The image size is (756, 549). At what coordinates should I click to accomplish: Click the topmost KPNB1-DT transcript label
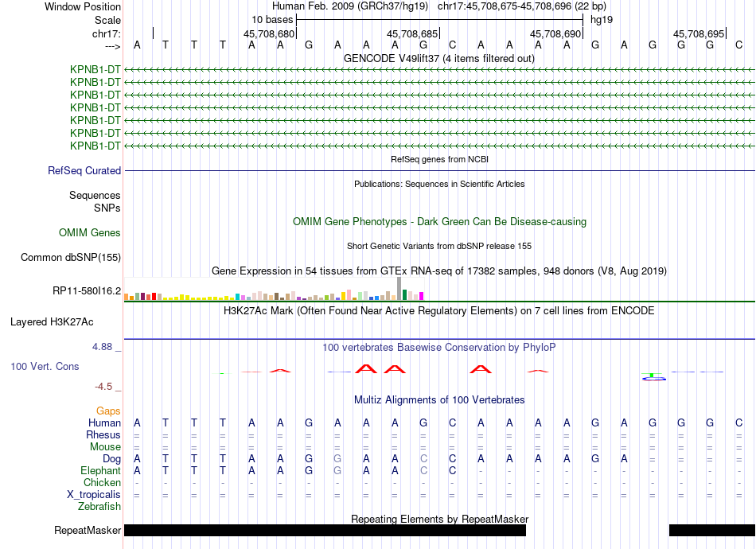pyautogui.click(x=95, y=69)
